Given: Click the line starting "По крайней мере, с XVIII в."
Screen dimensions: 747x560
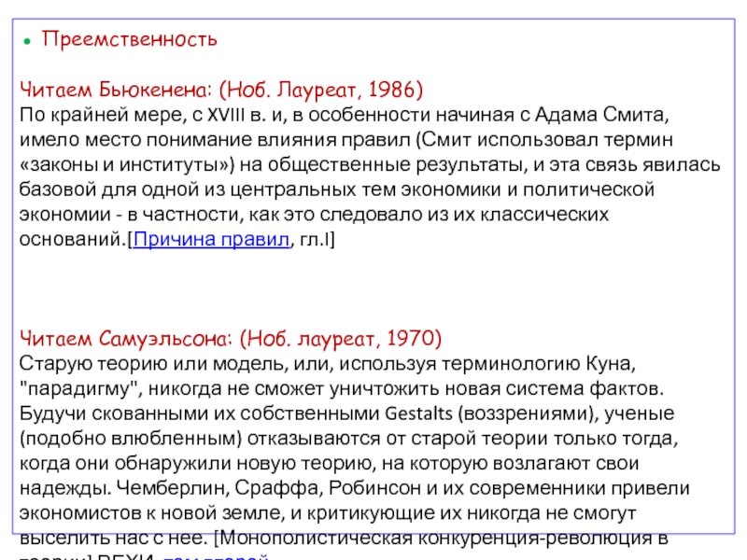Looking at the screenshot, I should [344, 115].
